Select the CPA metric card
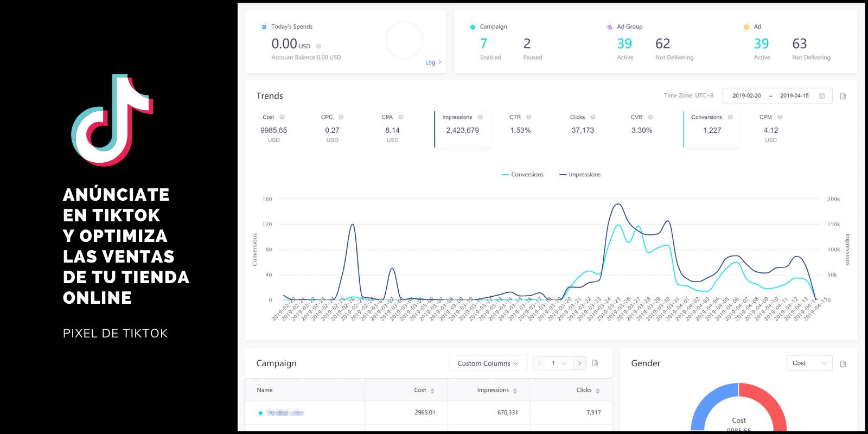The width and height of the screenshot is (868, 434). [392, 129]
